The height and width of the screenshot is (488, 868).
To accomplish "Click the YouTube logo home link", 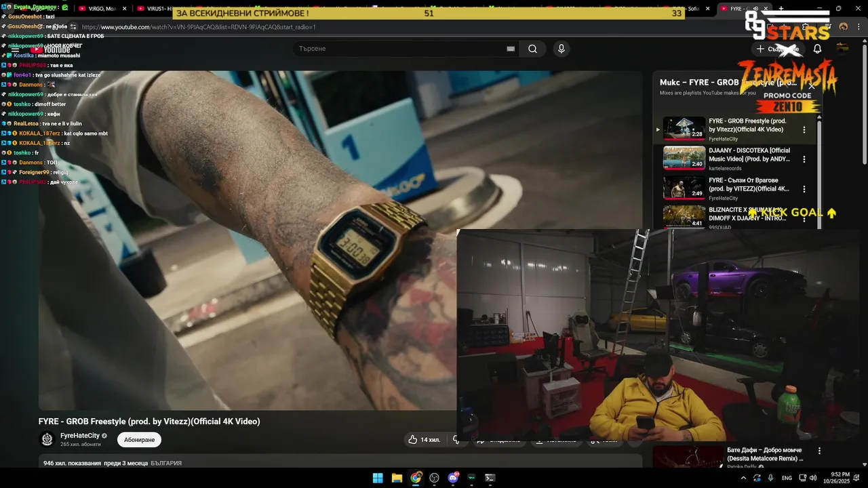I will coord(50,49).
